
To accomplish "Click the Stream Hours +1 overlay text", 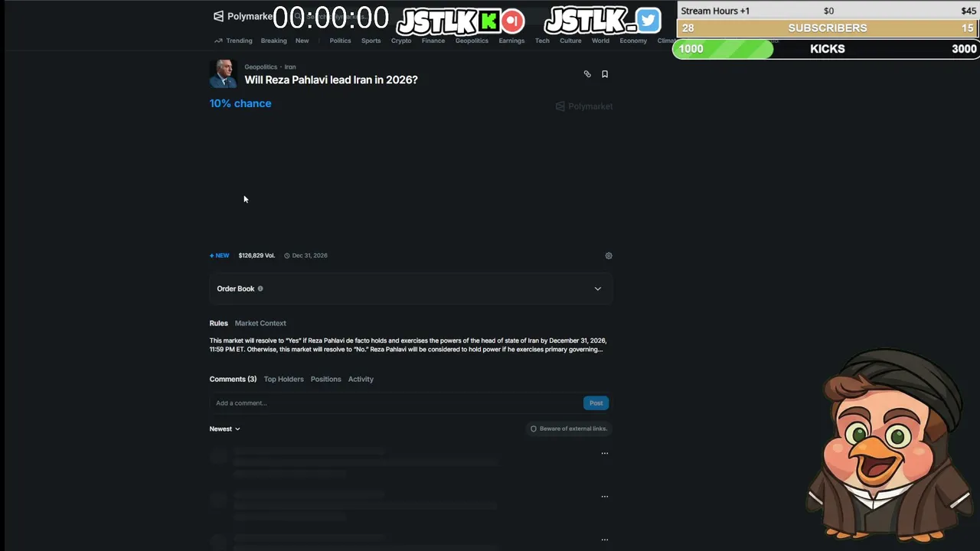I will [715, 11].
